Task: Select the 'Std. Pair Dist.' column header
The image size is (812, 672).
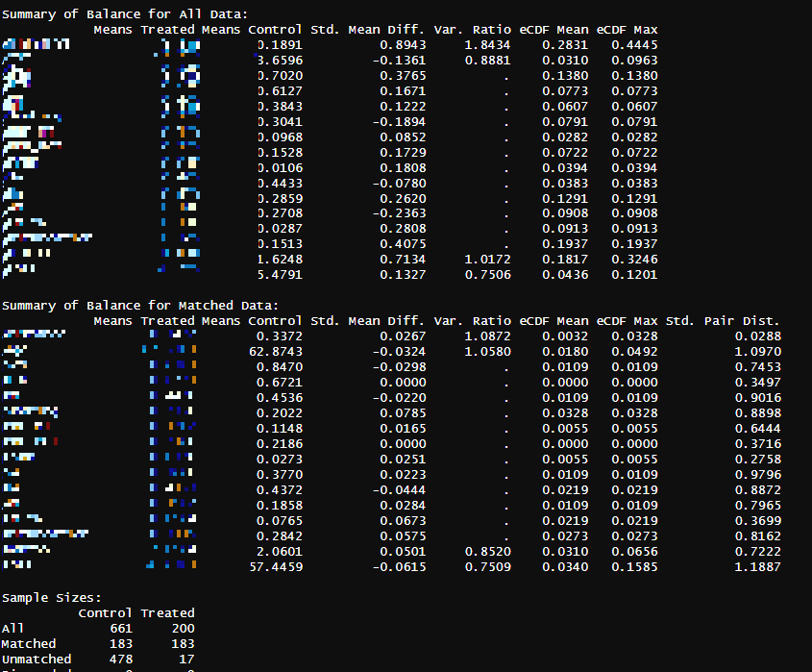Action: click(723, 321)
